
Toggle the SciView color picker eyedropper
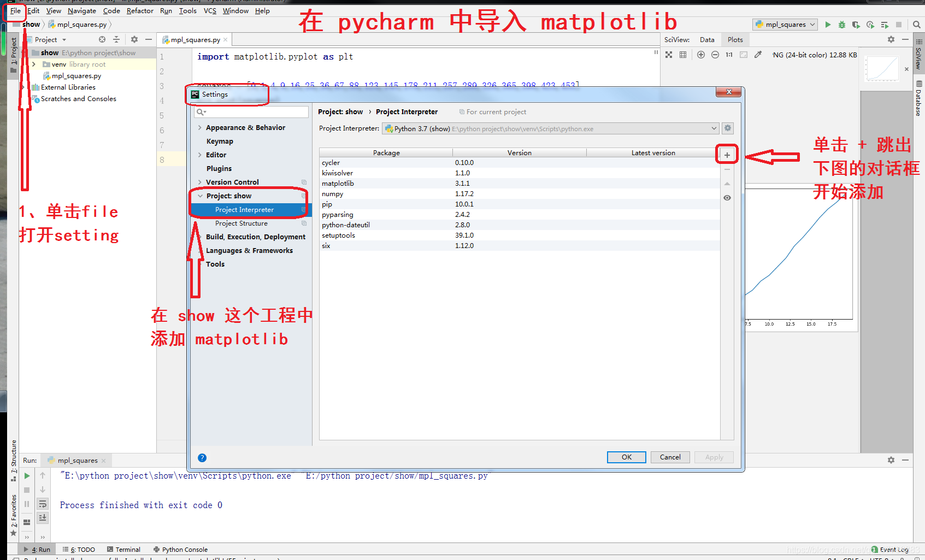click(758, 55)
